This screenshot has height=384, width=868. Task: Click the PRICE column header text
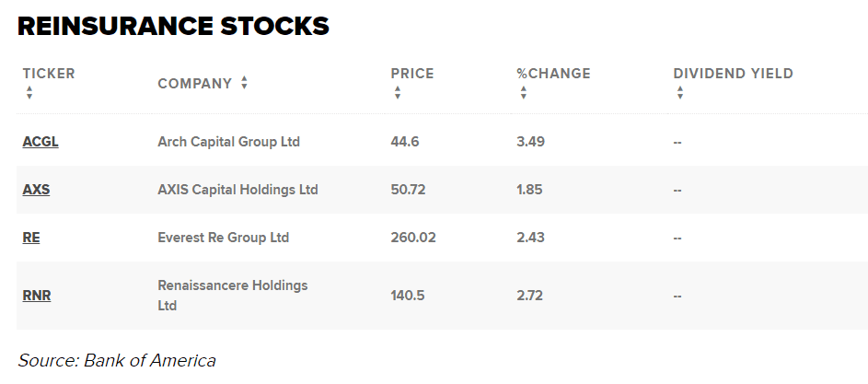click(x=411, y=74)
